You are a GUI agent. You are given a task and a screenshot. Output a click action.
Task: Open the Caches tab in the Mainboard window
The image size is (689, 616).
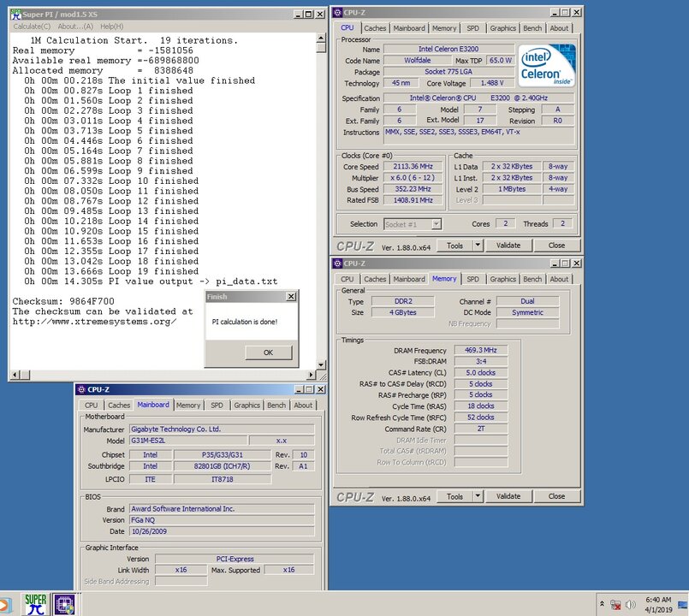[x=119, y=405]
